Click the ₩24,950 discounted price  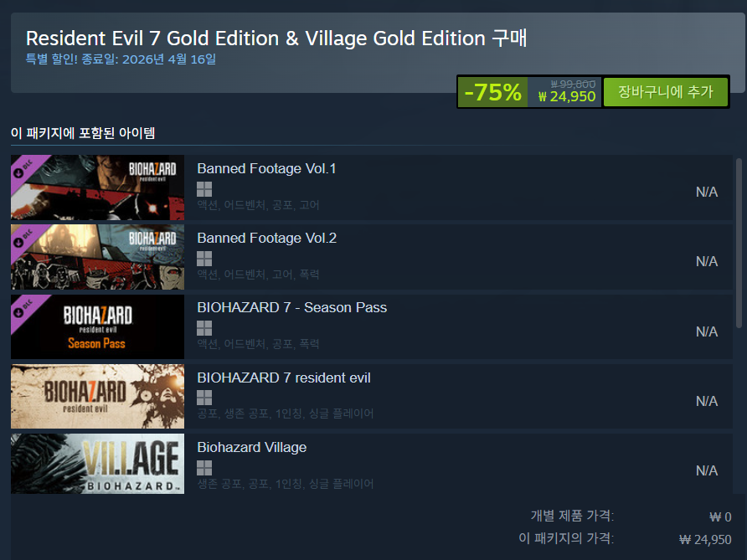(566, 96)
